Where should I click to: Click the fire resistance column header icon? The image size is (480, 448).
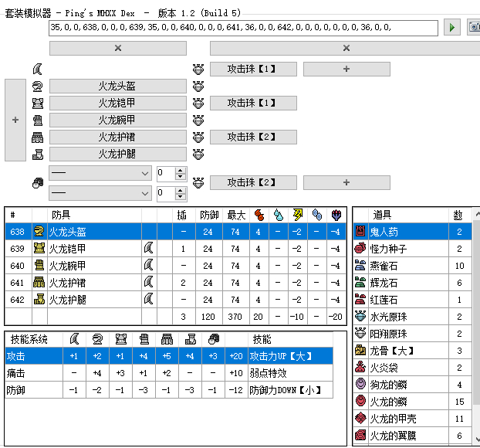tap(259, 215)
